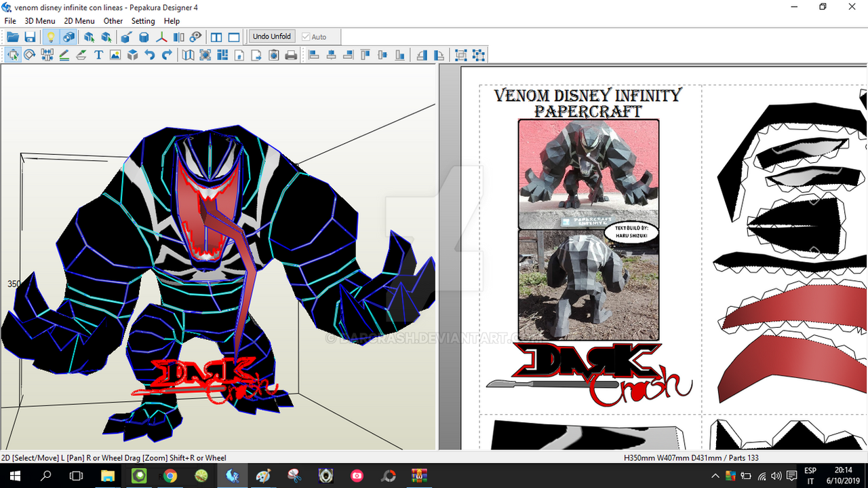Open the 2D Menu
868x488 pixels.
[79, 21]
